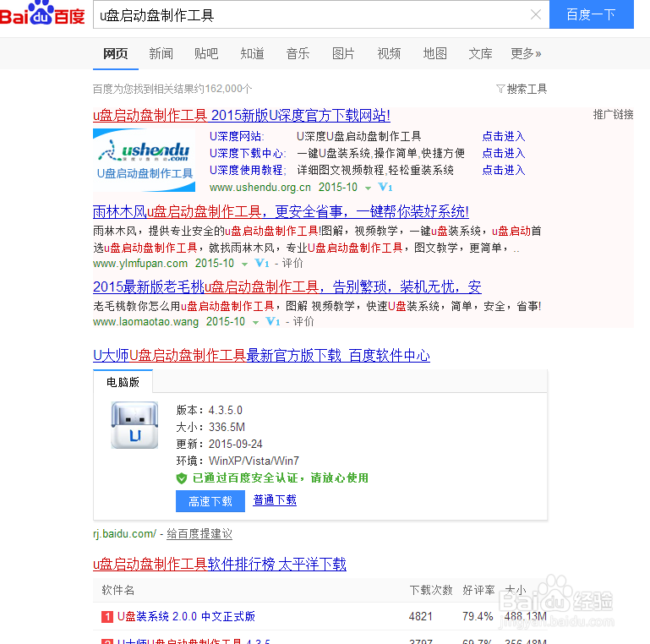Click the green security shield icon
This screenshot has width=650, height=644.
tap(181, 478)
